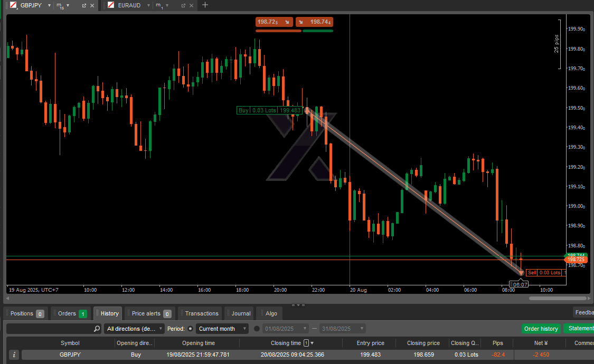Click the history search input field
594x364 pixels.
click(50, 329)
